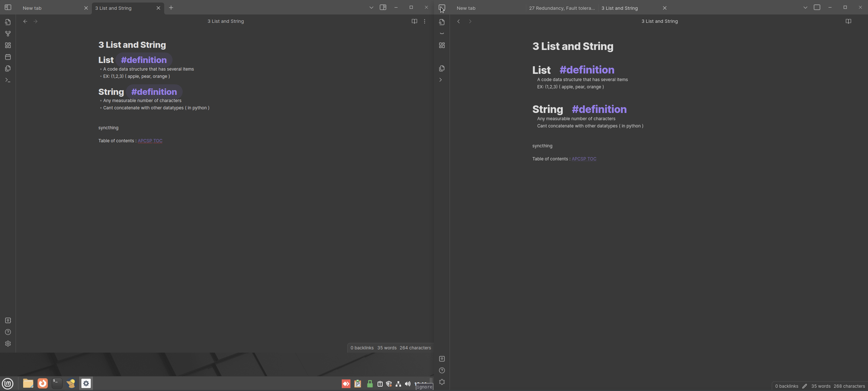The image size is (868, 391).
Task: Open the graph view icon
Action: (x=8, y=34)
